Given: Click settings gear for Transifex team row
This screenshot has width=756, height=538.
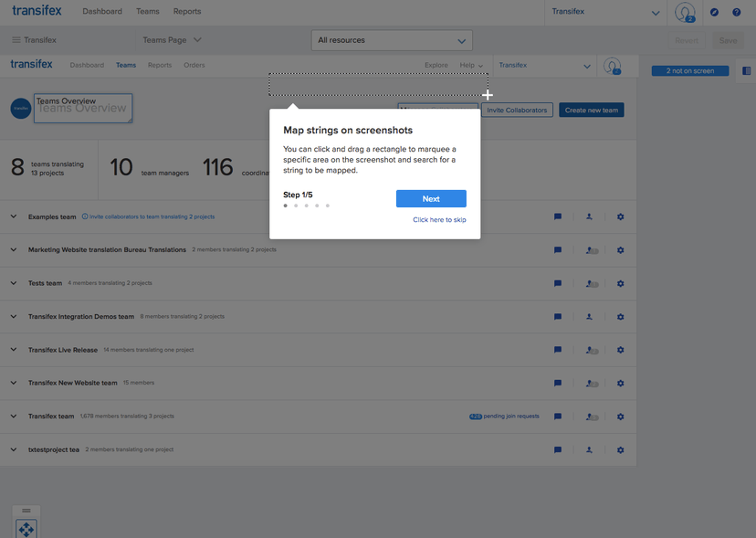Looking at the screenshot, I should pos(621,417).
